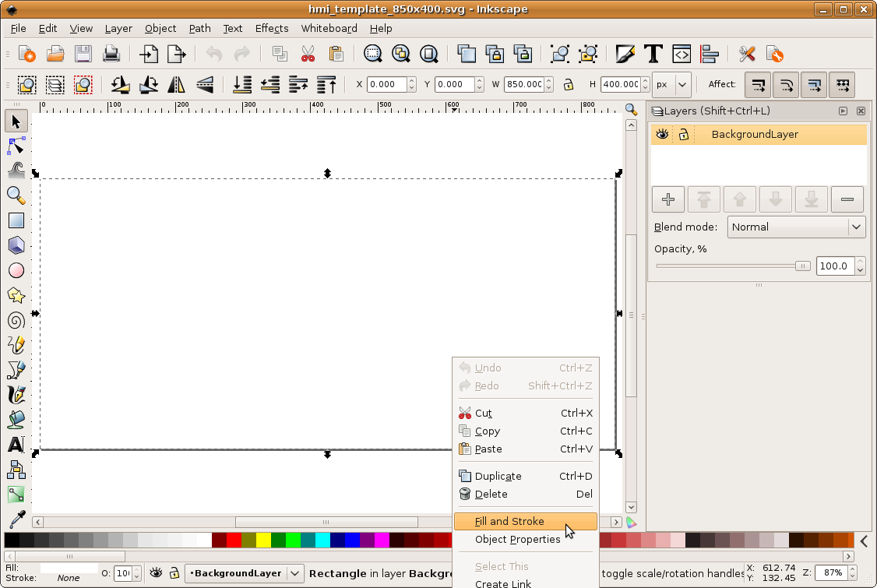Toggle width/height ratio lock
The image size is (877, 588).
click(x=569, y=84)
